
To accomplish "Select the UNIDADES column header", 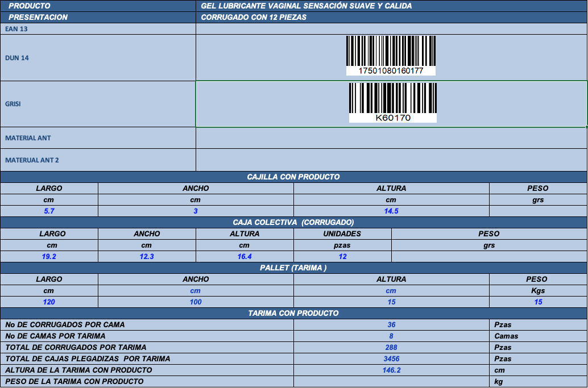I will 342,233.
